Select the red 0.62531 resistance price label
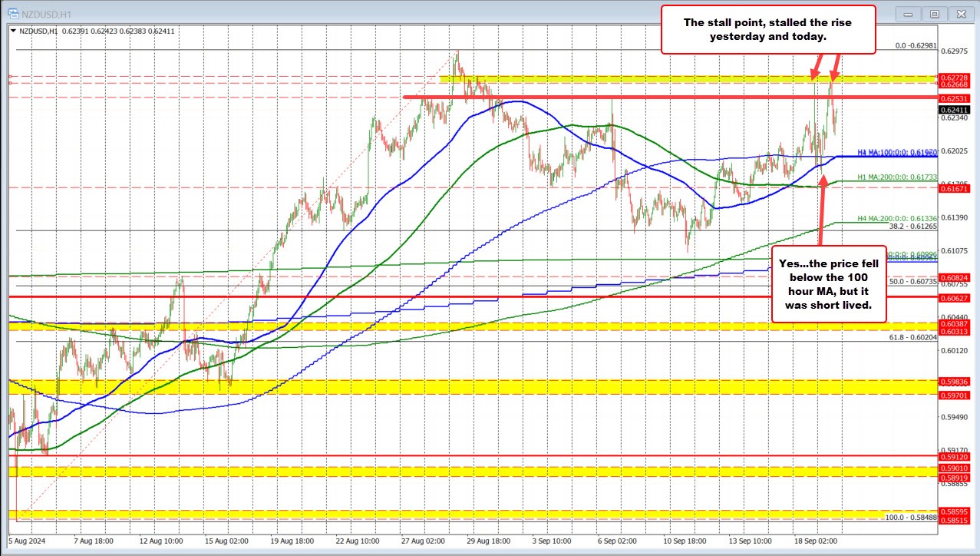This screenshot has height=556, width=980. [x=955, y=98]
